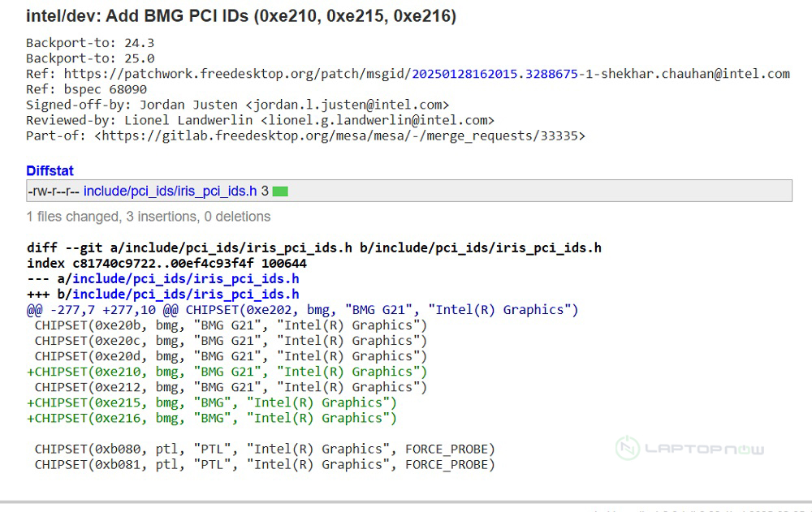The image size is (812, 512).
Task: Click the commit title about BMG PCI IDs
Action: coord(240,16)
